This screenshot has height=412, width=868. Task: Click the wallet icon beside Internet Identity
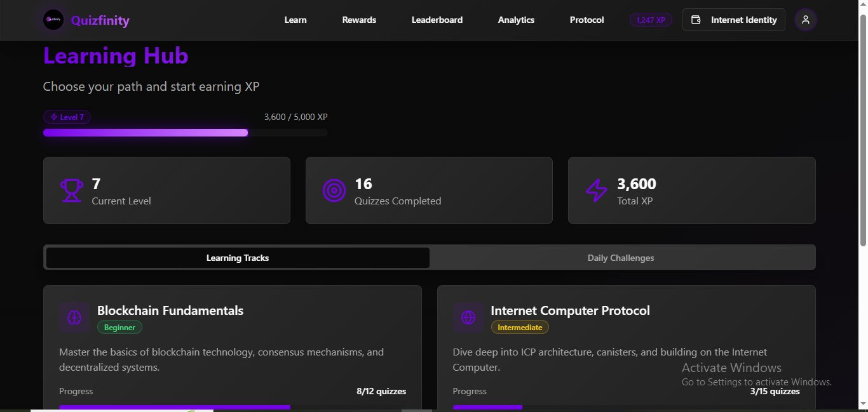click(x=696, y=20)
